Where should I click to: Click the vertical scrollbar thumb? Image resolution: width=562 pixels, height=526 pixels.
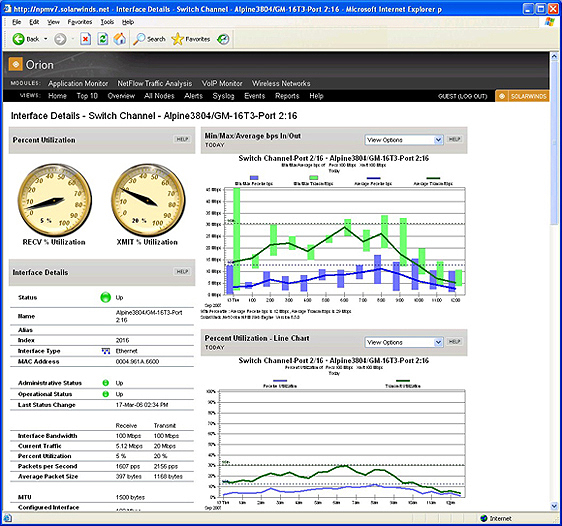(554, 143)
